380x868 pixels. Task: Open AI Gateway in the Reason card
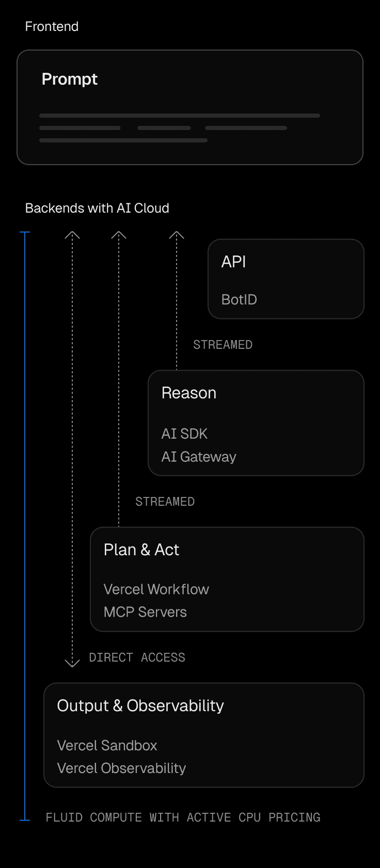pos(199,457)
